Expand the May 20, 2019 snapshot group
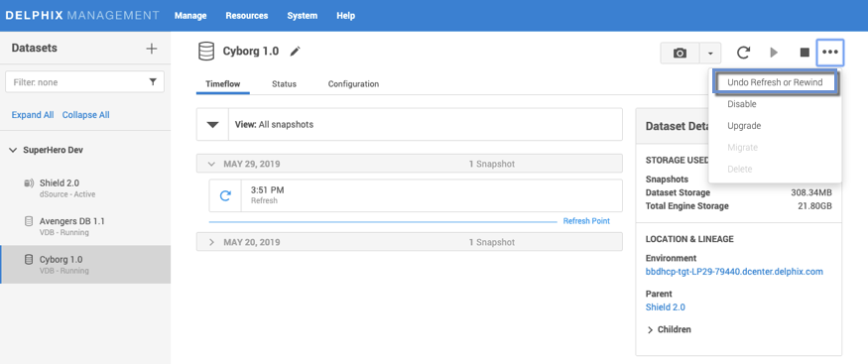Viewport: 868px width, 364px height. click(x=211, y=242)
